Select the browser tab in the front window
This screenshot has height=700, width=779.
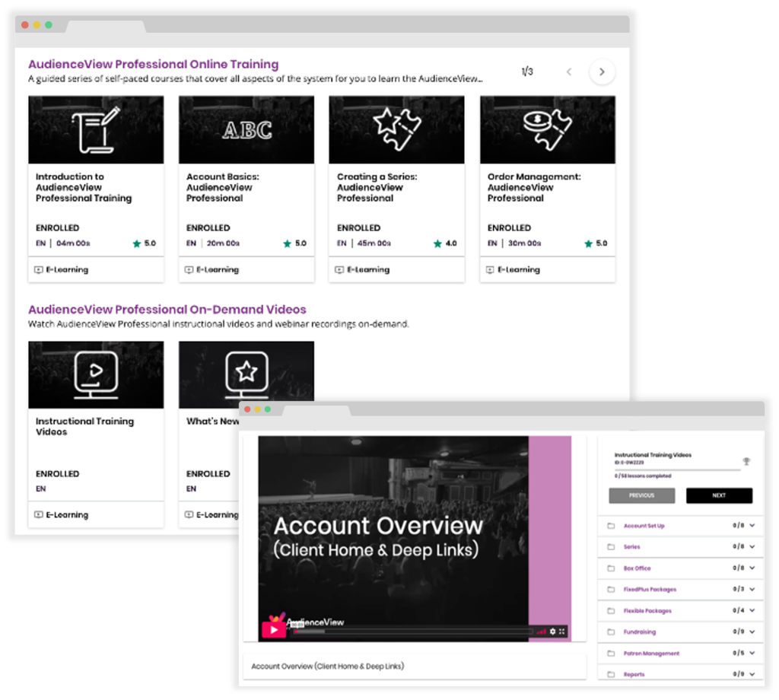tap(316, 410)
